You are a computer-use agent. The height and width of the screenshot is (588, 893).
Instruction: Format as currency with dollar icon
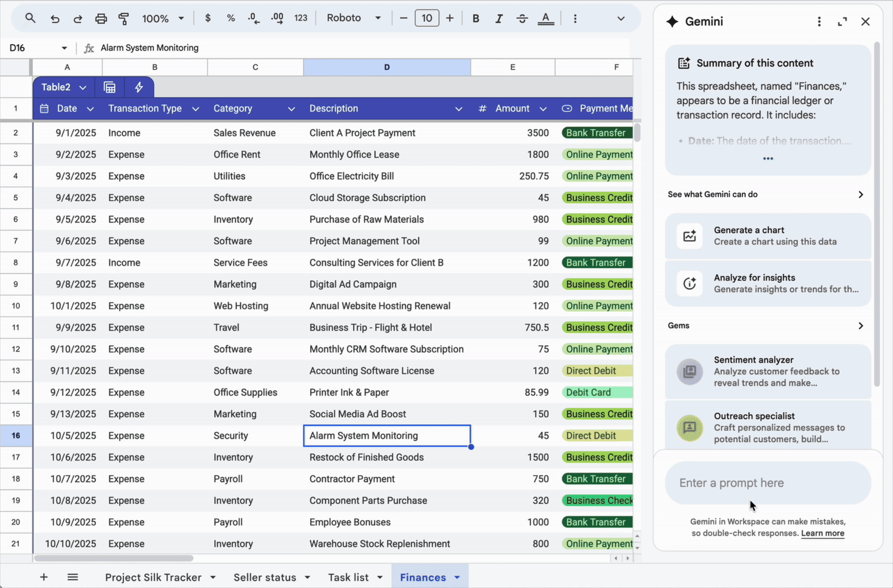208,19
